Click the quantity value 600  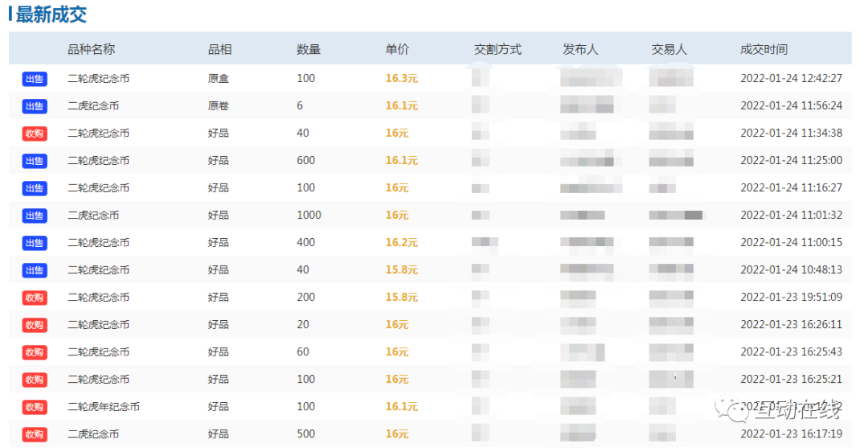coord(305,161)
